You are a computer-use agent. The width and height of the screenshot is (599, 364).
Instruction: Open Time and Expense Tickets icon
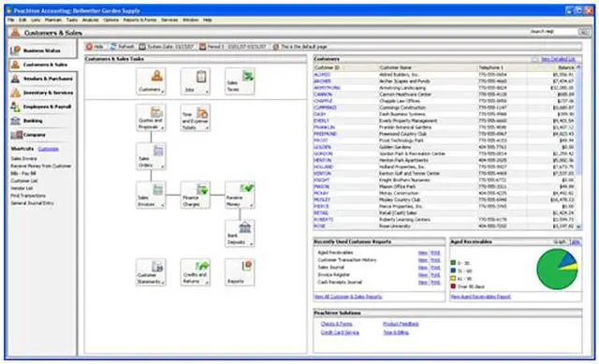[x=196, y=118]
